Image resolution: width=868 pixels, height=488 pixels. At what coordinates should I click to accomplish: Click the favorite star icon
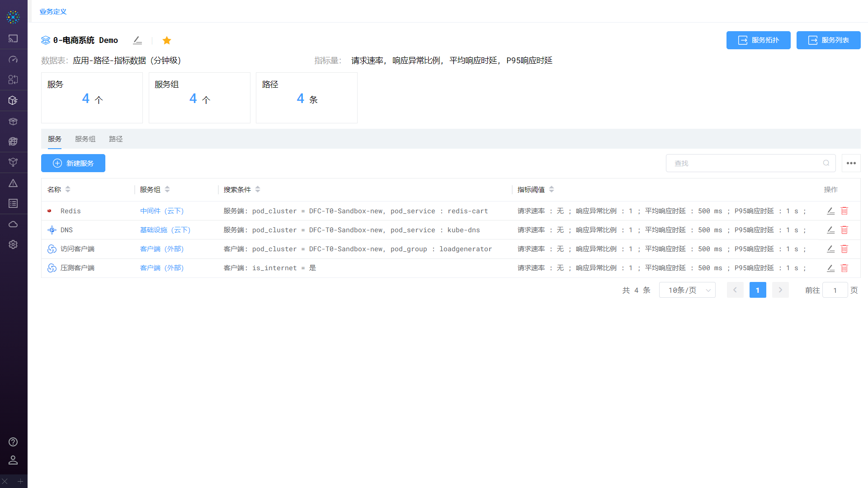[167, 41]
